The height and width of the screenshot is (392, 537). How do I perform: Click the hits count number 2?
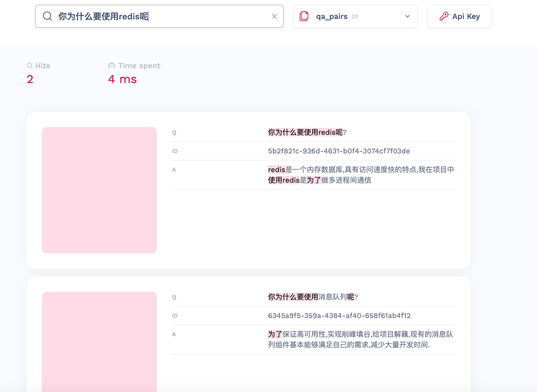[x=30, y=79]
